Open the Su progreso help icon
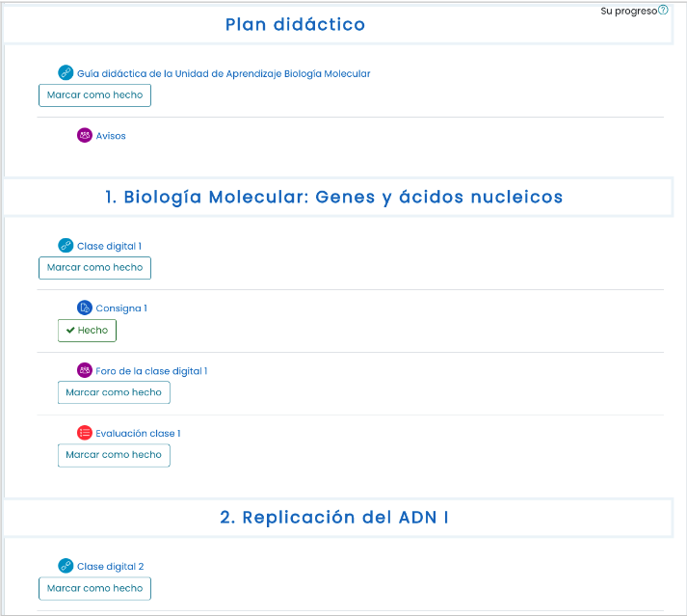The height and width of the screenshot is (616, 687). 663,10
